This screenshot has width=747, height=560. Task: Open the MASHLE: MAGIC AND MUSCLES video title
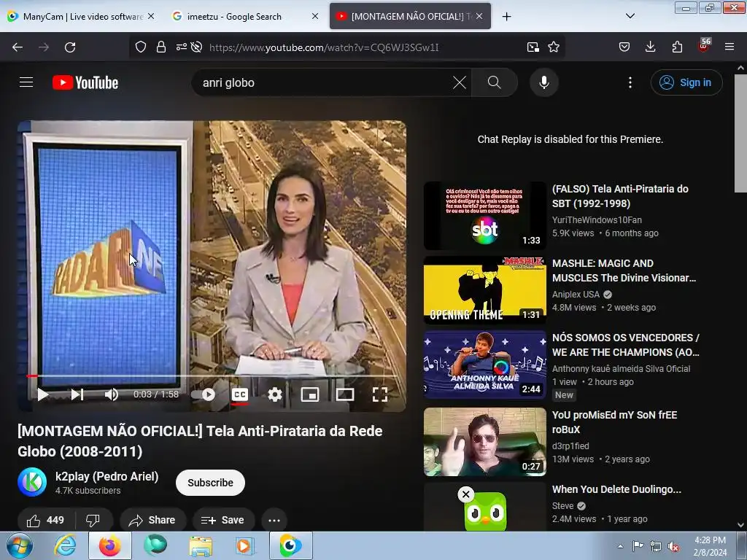pyautogui.click(x=624, y=271)
